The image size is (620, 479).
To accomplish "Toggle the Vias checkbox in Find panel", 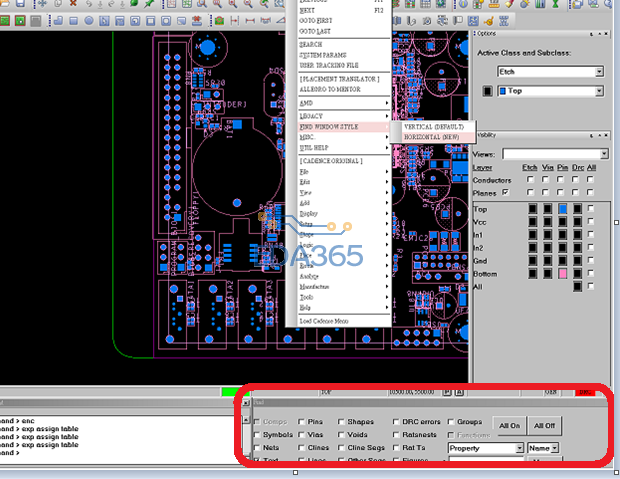I will 301,435.
